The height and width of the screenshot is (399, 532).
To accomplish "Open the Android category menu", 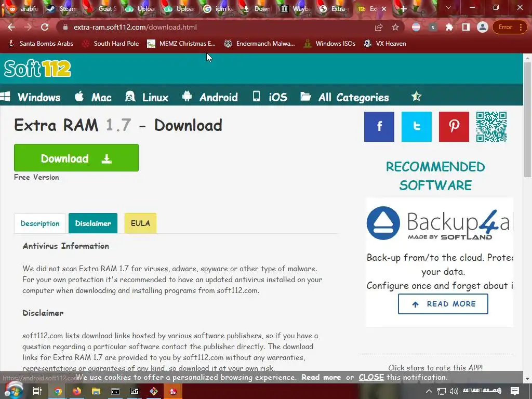I will pos(210,97).
